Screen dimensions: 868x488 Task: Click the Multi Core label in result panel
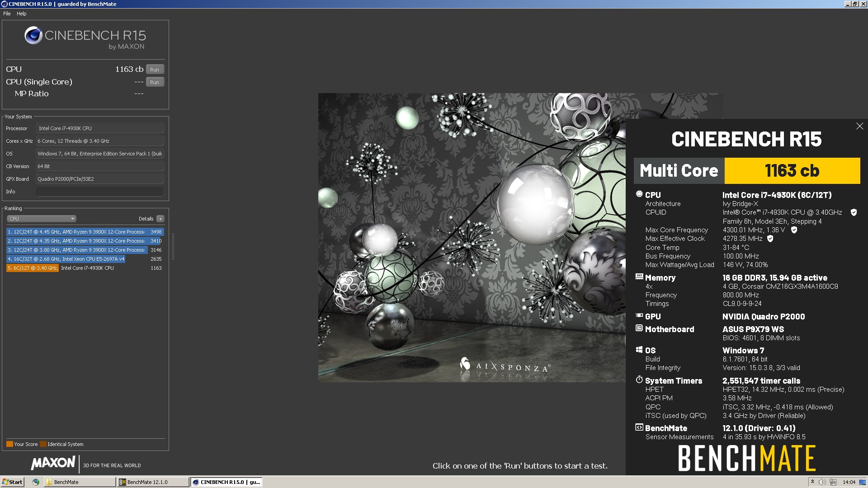point(679,171)
